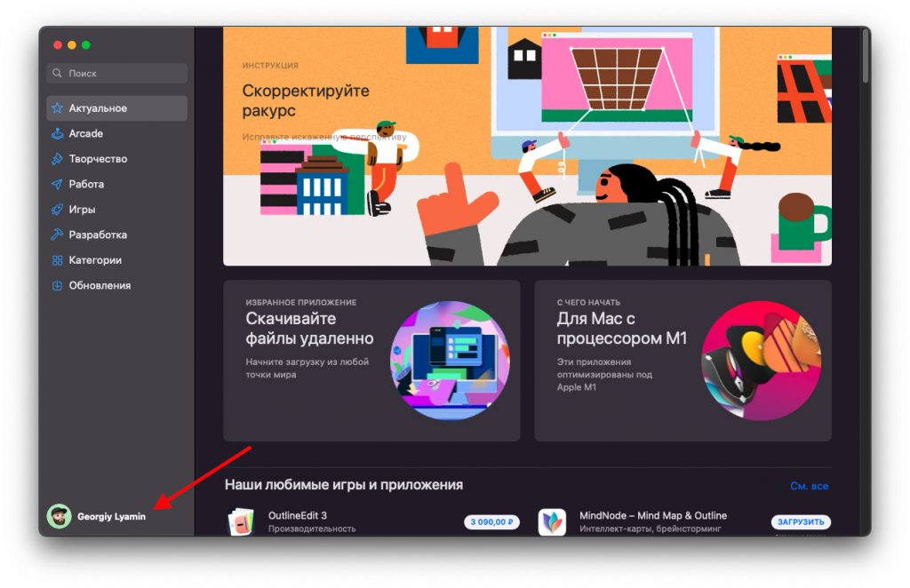Click the green full-screen window button
This screenshot has width=910, height=588.
point(86,45)
